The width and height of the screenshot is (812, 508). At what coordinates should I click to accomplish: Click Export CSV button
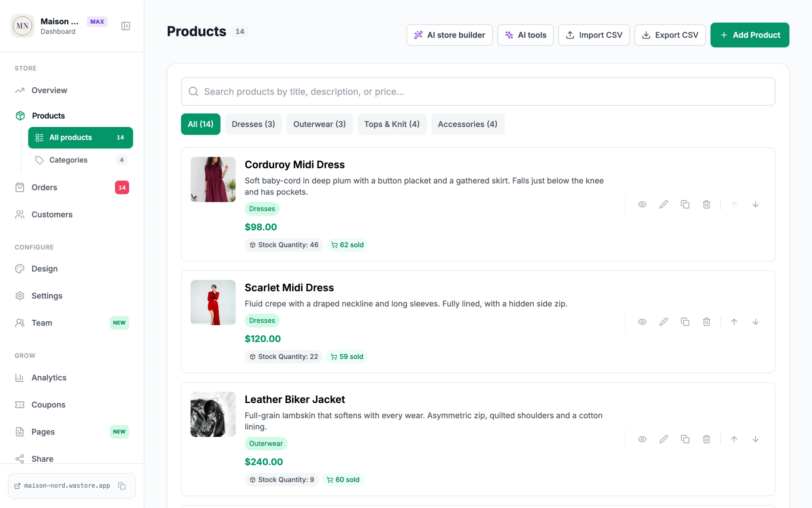pos(670,35)
